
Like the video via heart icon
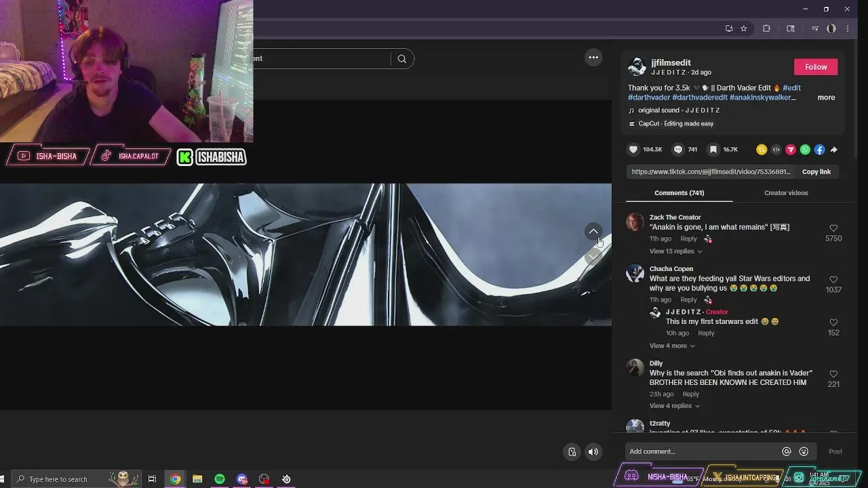pyautogui.click(x=633, y=150)
